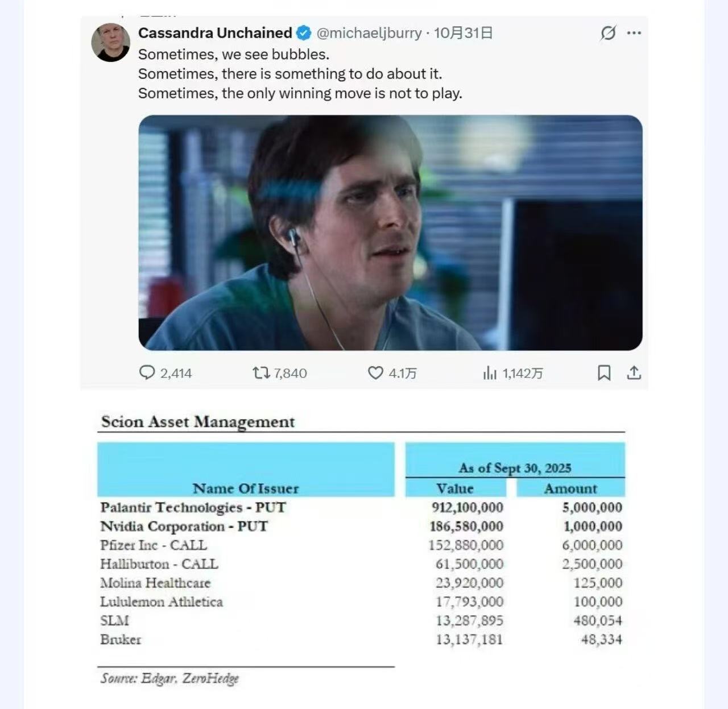Bookmark this tweet

click(x=604, y=373)
